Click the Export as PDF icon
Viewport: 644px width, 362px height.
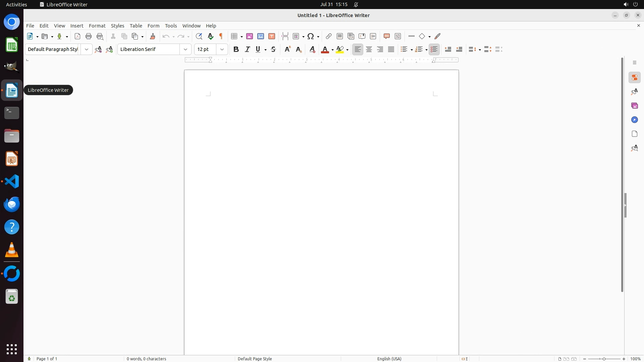[x=77, y=36]
